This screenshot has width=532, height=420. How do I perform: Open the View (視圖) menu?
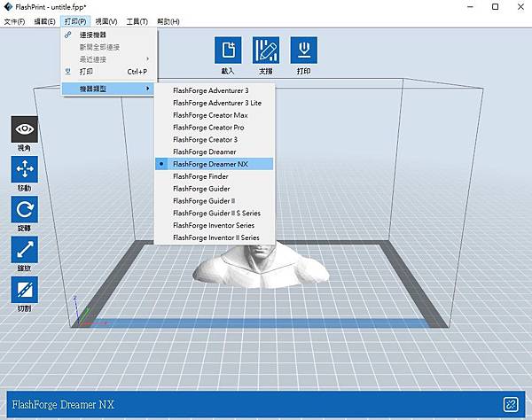[106, 21]
